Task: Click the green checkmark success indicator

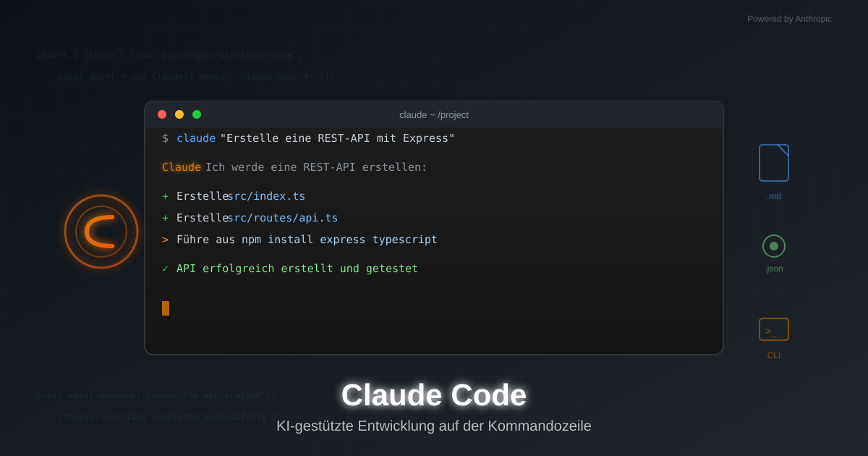Action: [165, 268]
